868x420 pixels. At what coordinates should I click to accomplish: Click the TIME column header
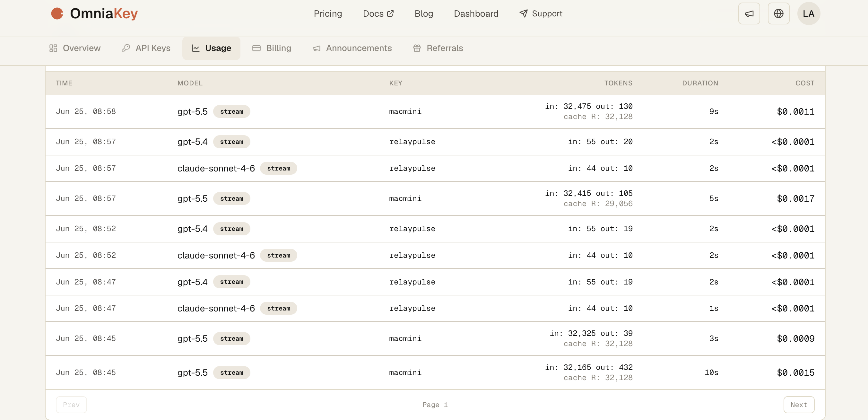(64, 83)
